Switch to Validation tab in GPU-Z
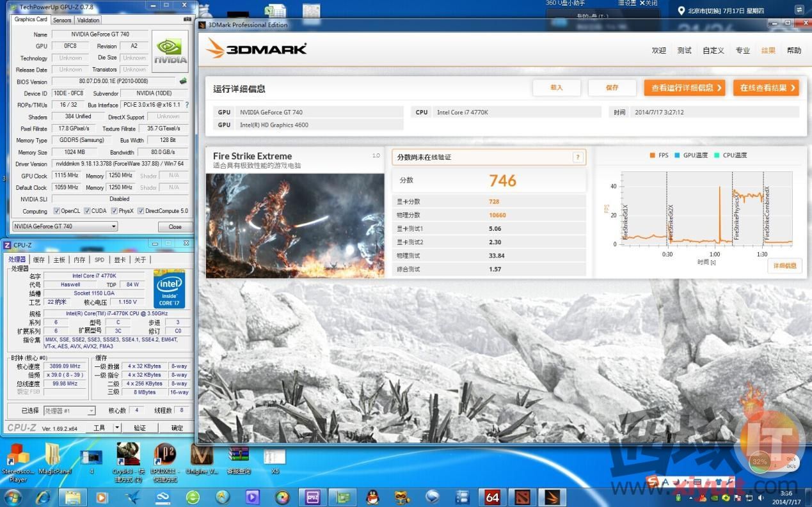Viewport: 812px width, 507px height. point(88,20)
